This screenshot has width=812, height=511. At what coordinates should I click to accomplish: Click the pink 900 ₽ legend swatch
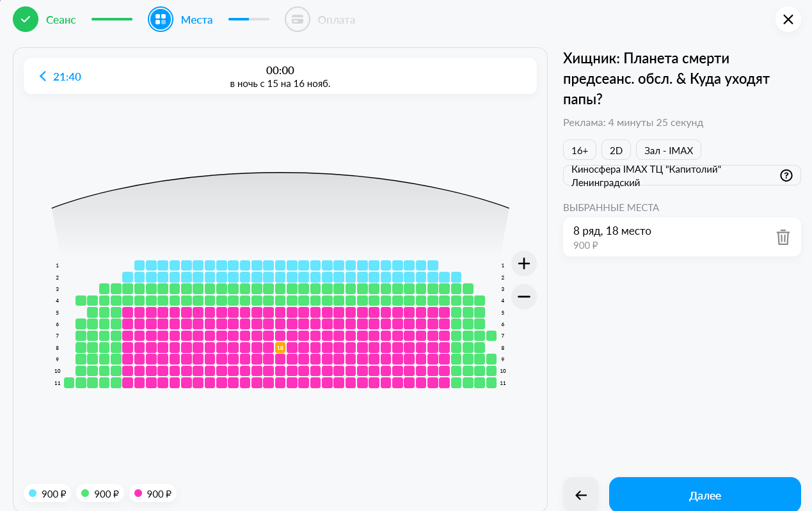[x=138, y=494]
